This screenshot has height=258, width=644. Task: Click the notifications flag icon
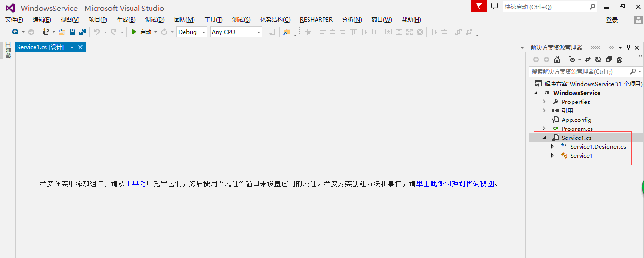(x=479, y=6)
